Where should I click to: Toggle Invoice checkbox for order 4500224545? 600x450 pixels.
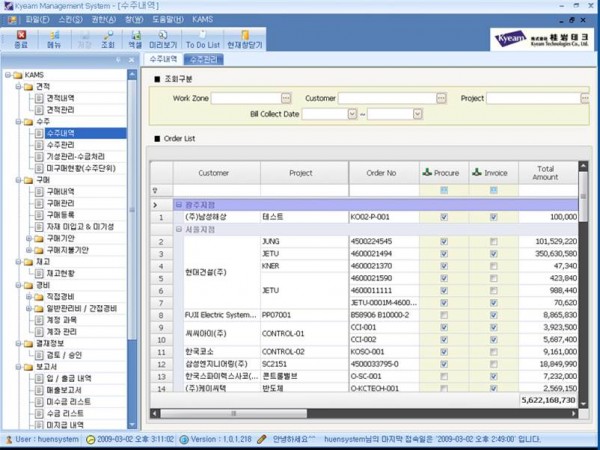[493, 242]
